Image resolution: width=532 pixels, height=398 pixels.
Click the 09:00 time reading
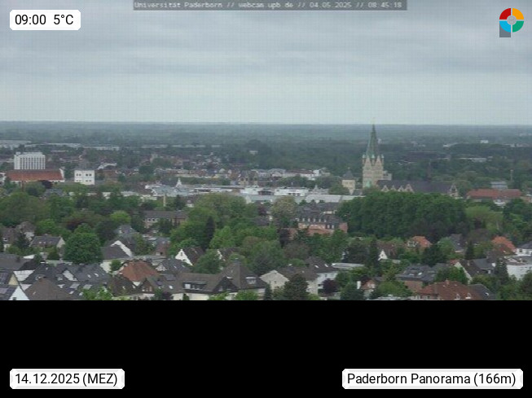30,20
